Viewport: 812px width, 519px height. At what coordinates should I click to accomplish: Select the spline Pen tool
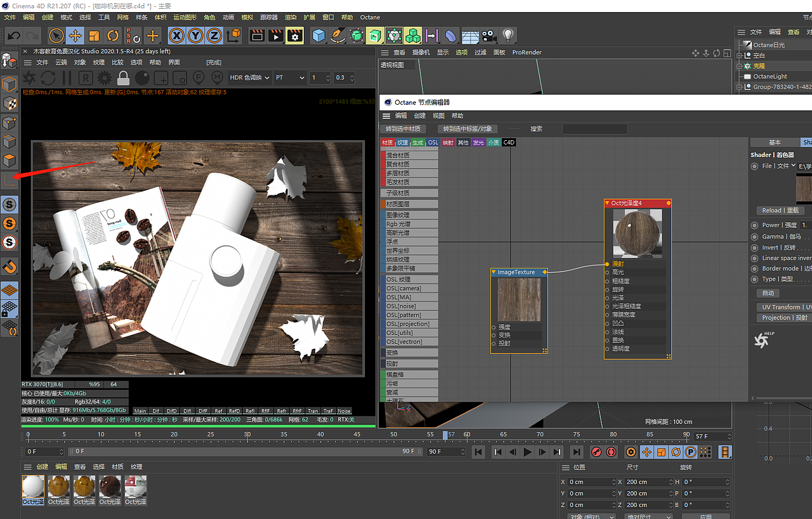[x=338, y=36]
